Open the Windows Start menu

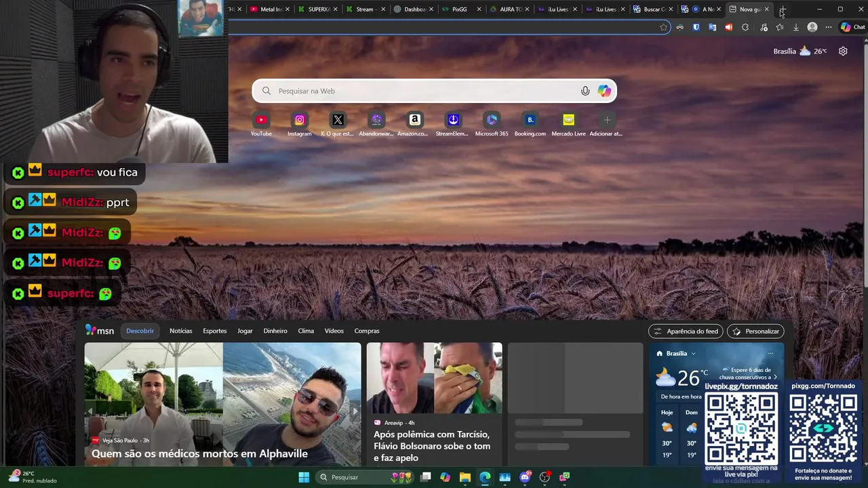[x=304, y=477]
